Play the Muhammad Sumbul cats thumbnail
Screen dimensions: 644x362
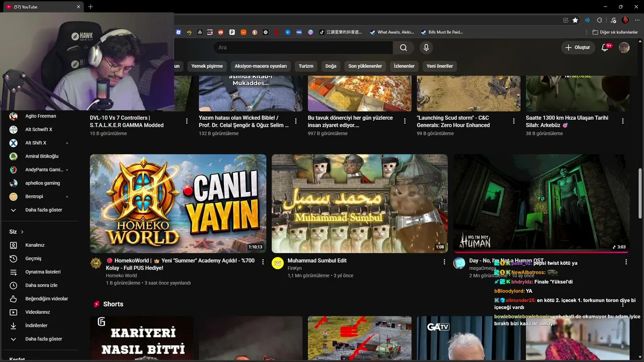pyautogui.click(x=360, y=204)
